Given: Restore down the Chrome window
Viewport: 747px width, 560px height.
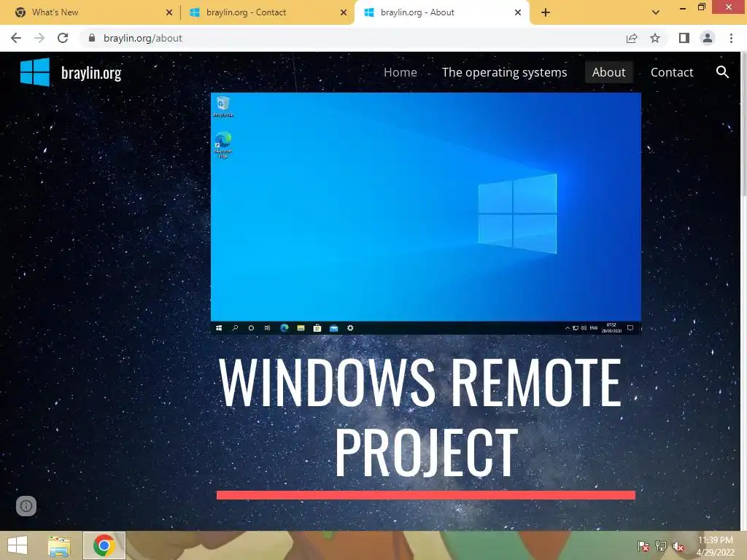Looking at the screenshot, I should 701,7.
